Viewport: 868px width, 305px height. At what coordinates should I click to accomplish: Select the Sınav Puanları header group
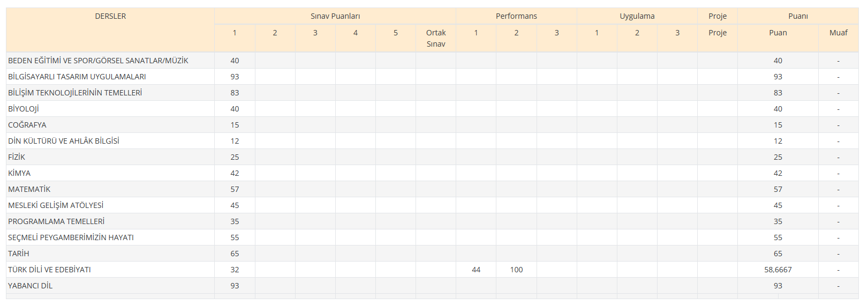click(x=335, y=16)
